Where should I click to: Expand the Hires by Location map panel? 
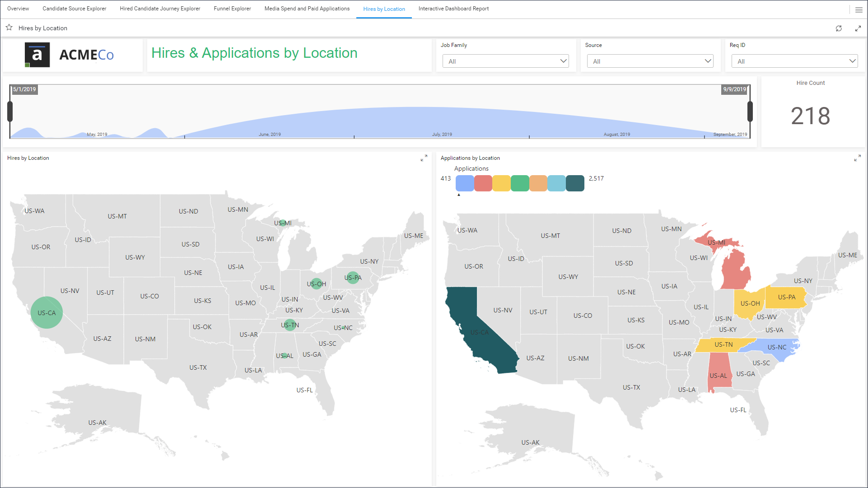pyautogui.click(x=424, y=158)
